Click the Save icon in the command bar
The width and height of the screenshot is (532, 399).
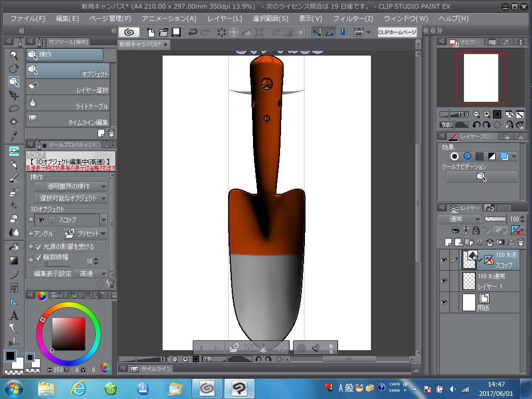pyautogui.click(x=176, y=32)
